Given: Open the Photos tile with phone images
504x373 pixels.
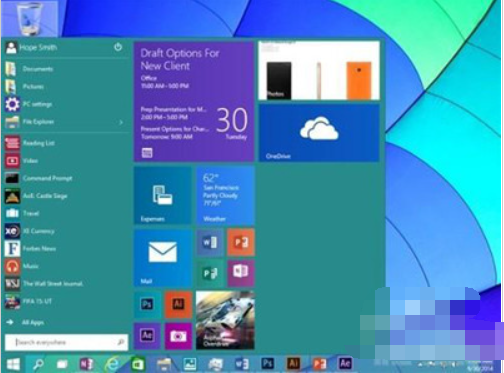Looking at the screenshot, I should pyautogui.click(x=319, y=70).
